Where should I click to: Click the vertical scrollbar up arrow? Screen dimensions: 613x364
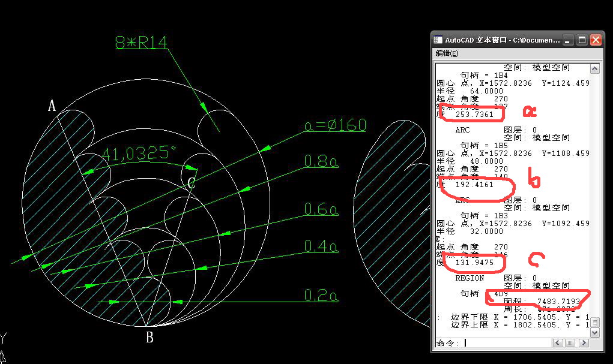[x=594, y=69]
